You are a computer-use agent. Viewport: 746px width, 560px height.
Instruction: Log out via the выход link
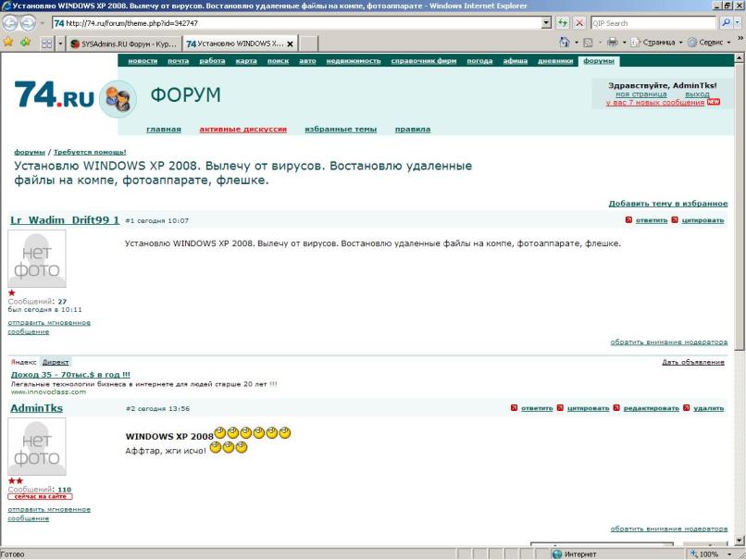697,94
